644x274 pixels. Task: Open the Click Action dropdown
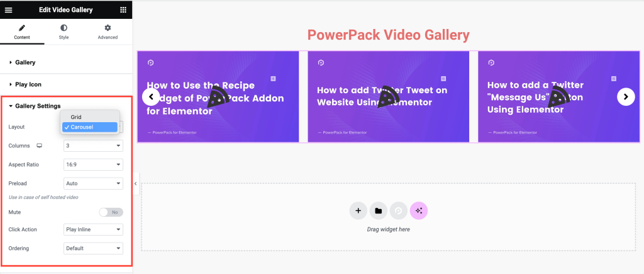93,229
